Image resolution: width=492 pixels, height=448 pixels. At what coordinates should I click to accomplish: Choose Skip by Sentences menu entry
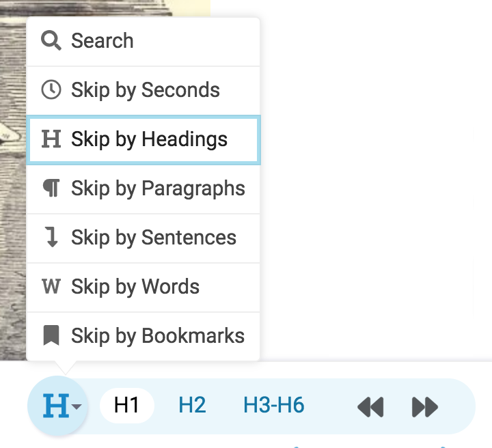pyautogui.click(x=143, y=238)
